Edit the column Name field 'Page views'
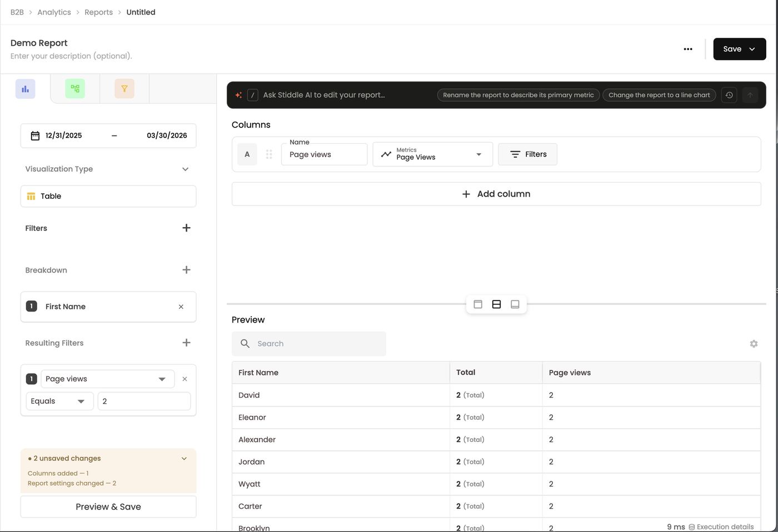Screen dimensions: 778x532 (x=324, y=154)
